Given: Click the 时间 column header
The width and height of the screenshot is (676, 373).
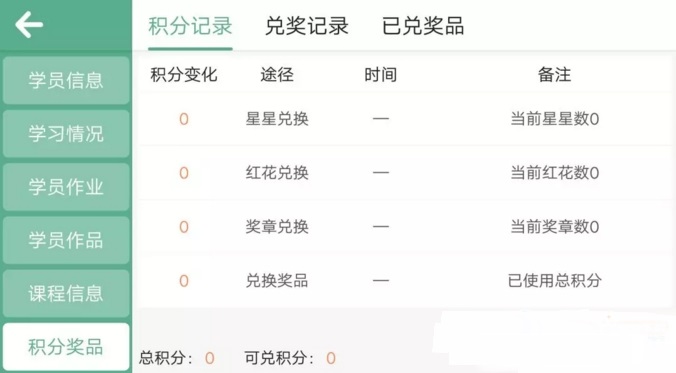Looking at the screenshot, I should click(x=380, y=75).
